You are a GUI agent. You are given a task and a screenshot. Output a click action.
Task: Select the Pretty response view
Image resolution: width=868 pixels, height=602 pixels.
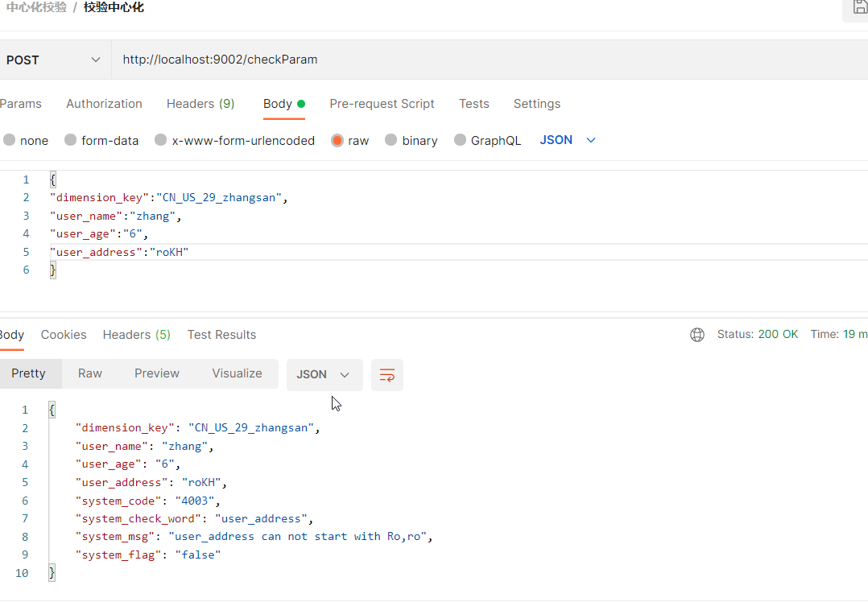coord(29,373)
